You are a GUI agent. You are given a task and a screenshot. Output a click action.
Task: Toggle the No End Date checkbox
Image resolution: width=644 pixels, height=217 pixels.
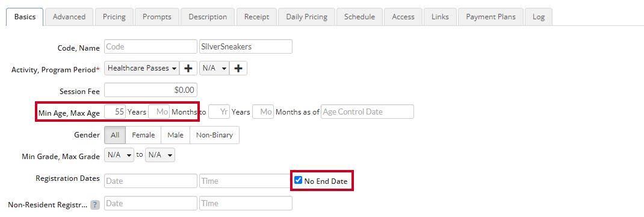pos(298,180)
